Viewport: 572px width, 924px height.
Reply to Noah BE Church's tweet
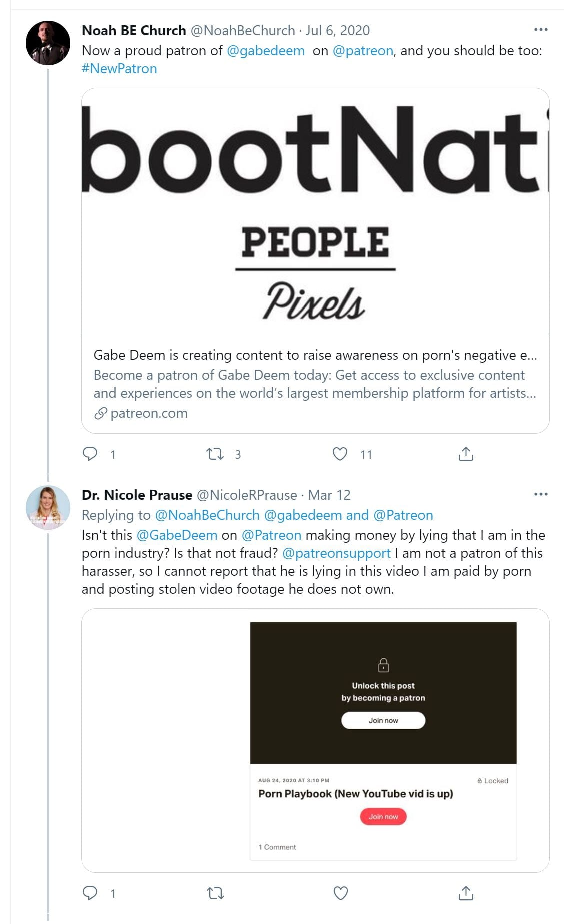click(x=90, y=454)
